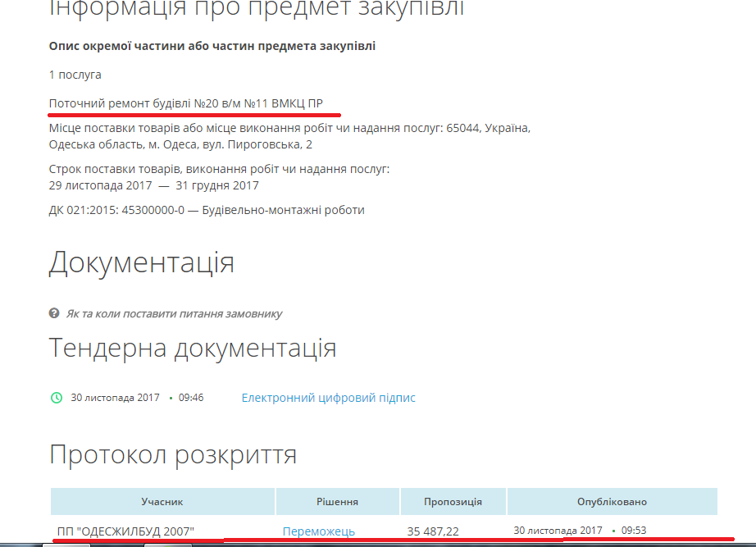
Task: Click the delivery period '29 листопада 2017 — 31 грудня 2017'
Action: click(x=153, y=185)
